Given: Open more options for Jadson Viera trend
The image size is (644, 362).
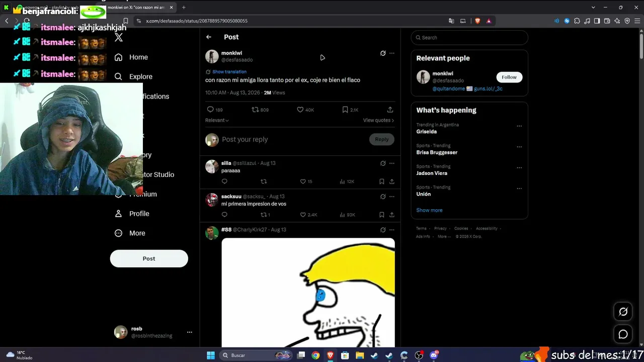Looking at the screenshot, I should tap(519, 167).
